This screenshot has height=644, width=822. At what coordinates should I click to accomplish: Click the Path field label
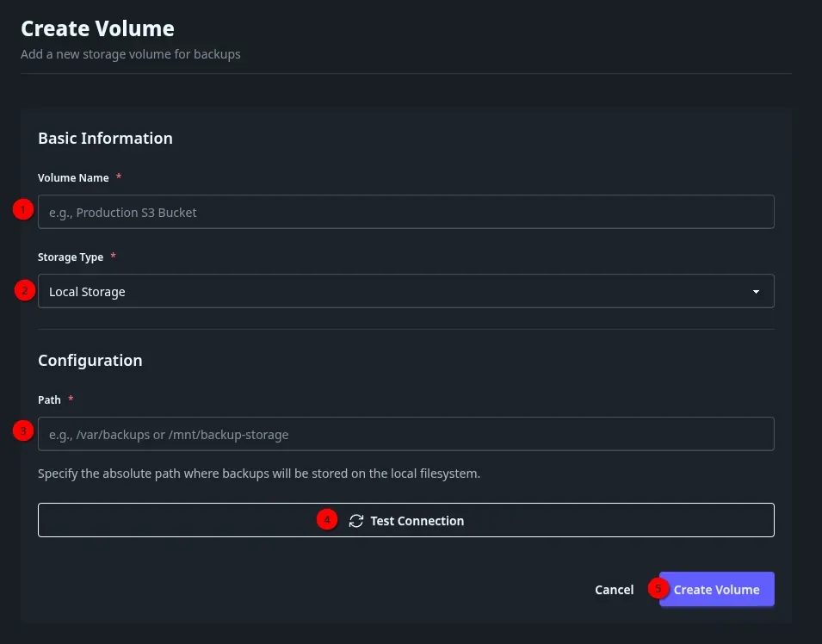pos(49,399)
